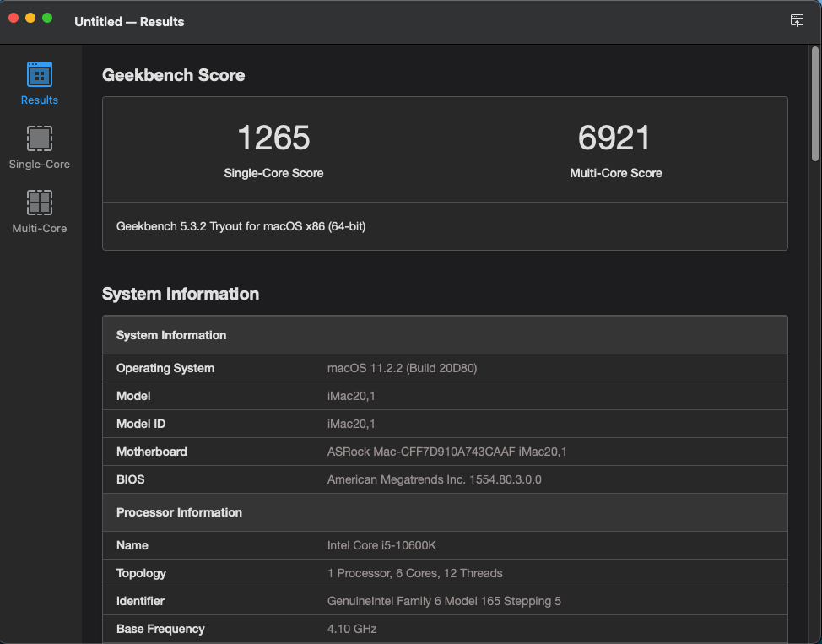Open the Results sidebar icon

40,74
